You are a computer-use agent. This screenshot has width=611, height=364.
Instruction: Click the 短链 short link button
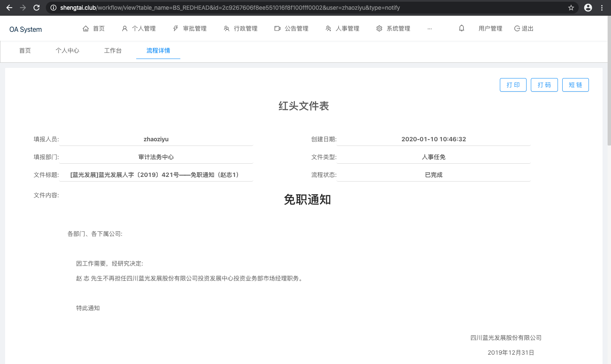point(575,85)
